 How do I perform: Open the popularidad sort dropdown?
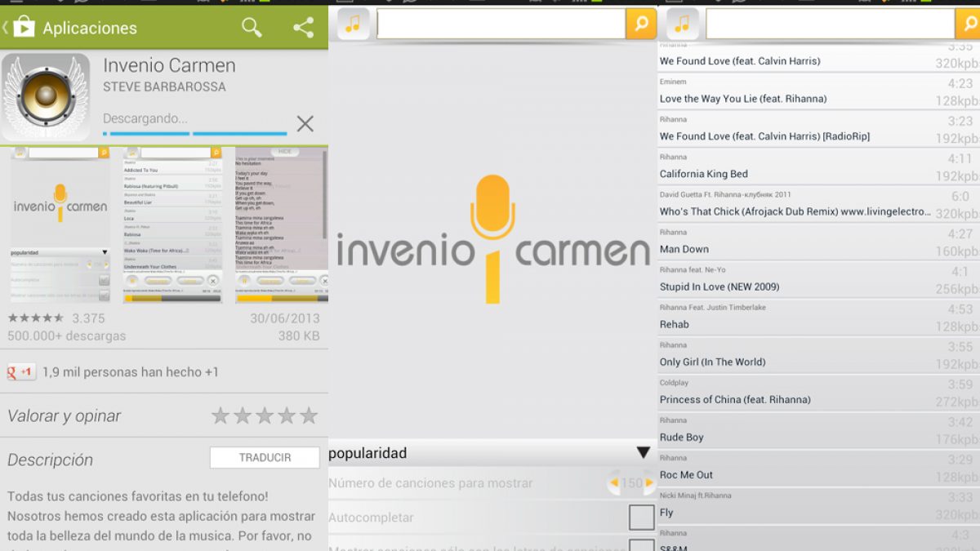[491, 453]
